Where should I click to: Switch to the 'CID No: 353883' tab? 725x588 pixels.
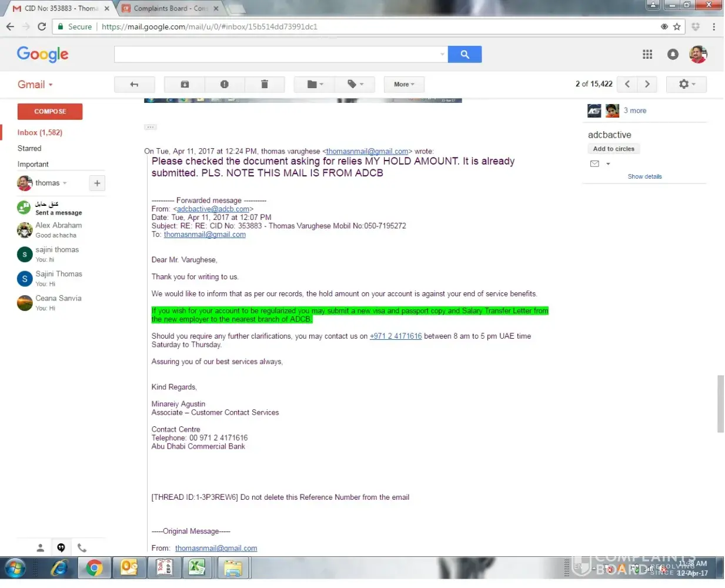point(61,8)
